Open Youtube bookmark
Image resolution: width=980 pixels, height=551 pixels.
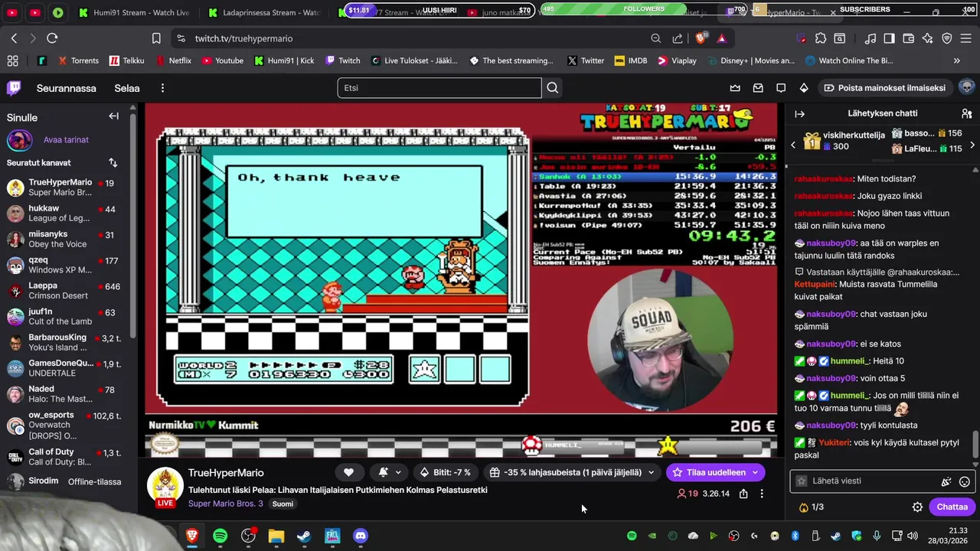222,60
